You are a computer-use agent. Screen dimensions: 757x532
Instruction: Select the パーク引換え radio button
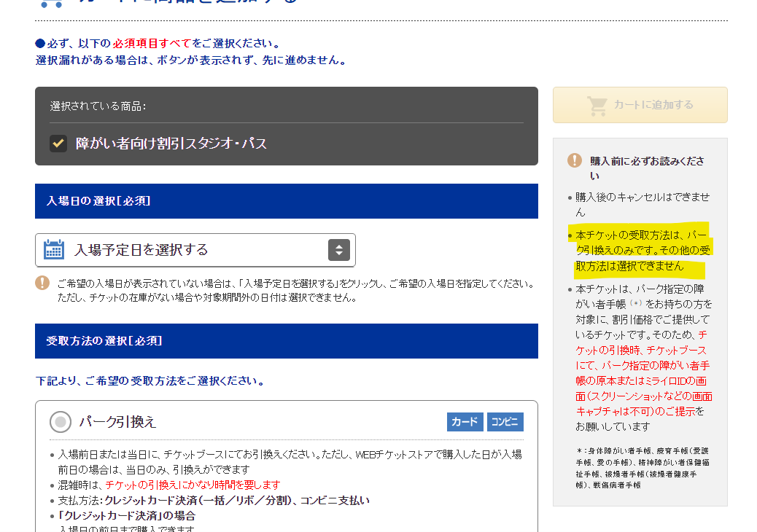pyautogui.click(x=61, y=422)
